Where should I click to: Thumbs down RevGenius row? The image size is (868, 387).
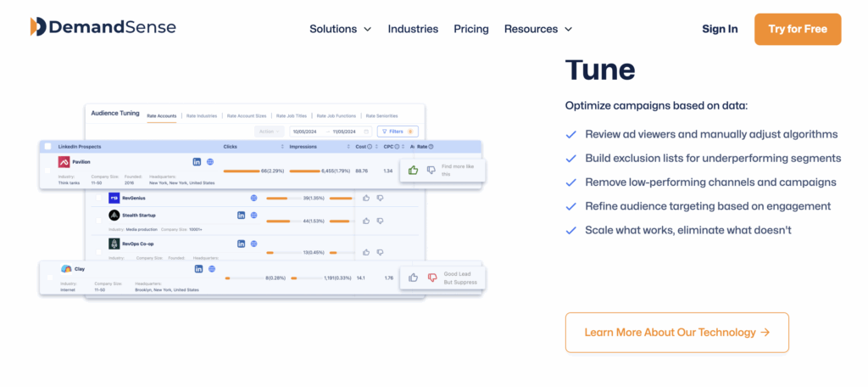(x=380, y=198)
